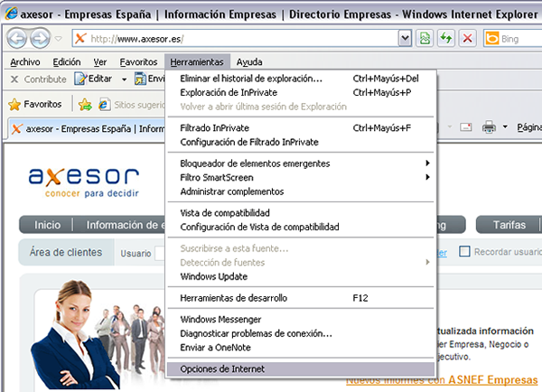The height and width of the screenshot is (392, 542).
Task: Expand the Print options dropdown arrow
Action: tap(505, 127)
